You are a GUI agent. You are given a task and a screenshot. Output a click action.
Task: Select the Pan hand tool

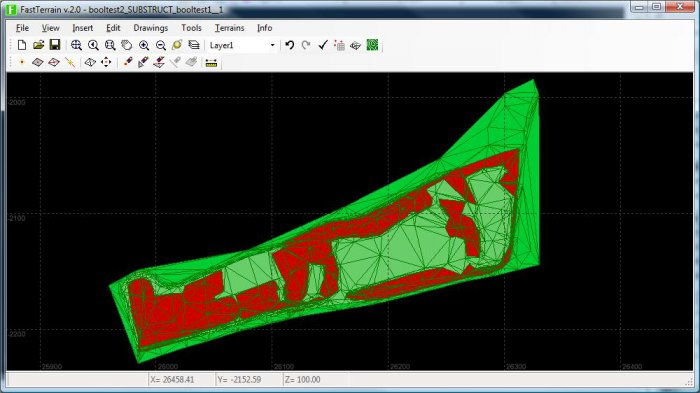(127, 45)
